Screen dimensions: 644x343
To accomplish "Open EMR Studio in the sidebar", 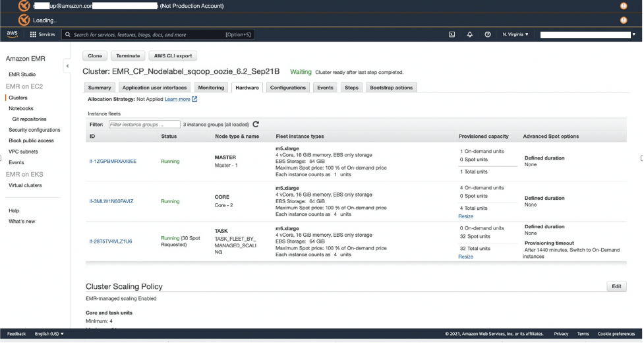I will pos(22,75).
